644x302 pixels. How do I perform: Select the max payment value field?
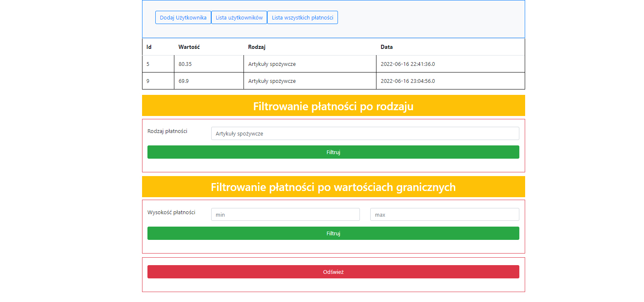point(444,215)
